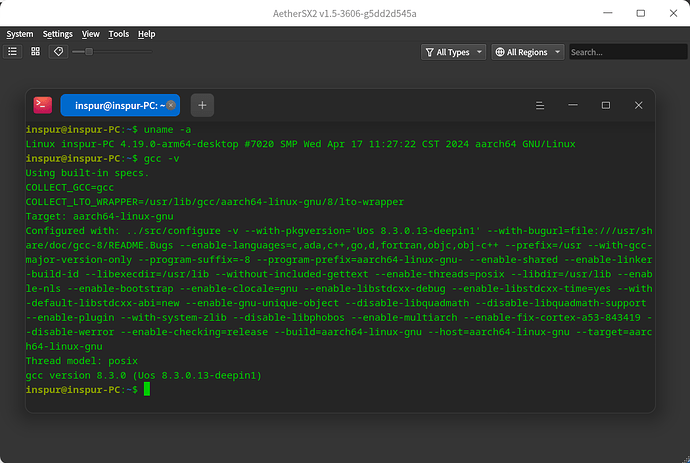Open the All Types filter dropdown
Image resolution: width=690 pixels, height=463 pixels.
tap(453, 52)
